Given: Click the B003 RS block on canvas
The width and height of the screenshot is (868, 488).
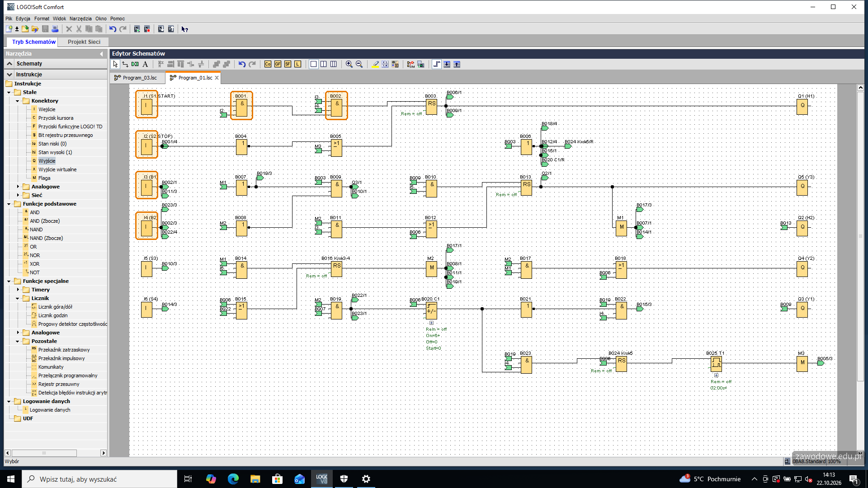Looking at the screenshot, I should pyautogui.click(x=432, y=107).
